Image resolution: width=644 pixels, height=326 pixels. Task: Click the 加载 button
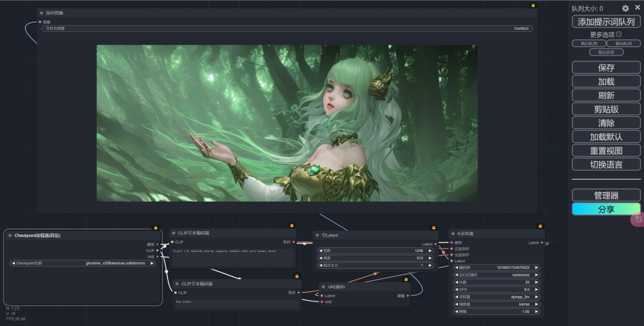click(x=606, y=81)
